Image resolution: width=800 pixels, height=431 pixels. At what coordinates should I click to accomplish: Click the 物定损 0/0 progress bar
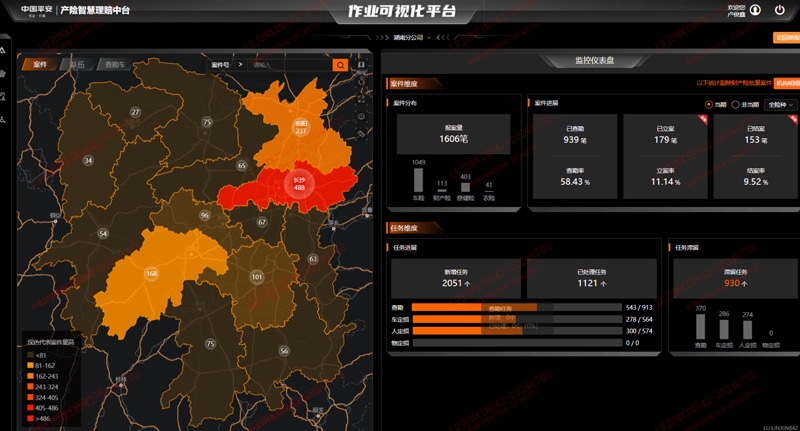coord(516,343)
